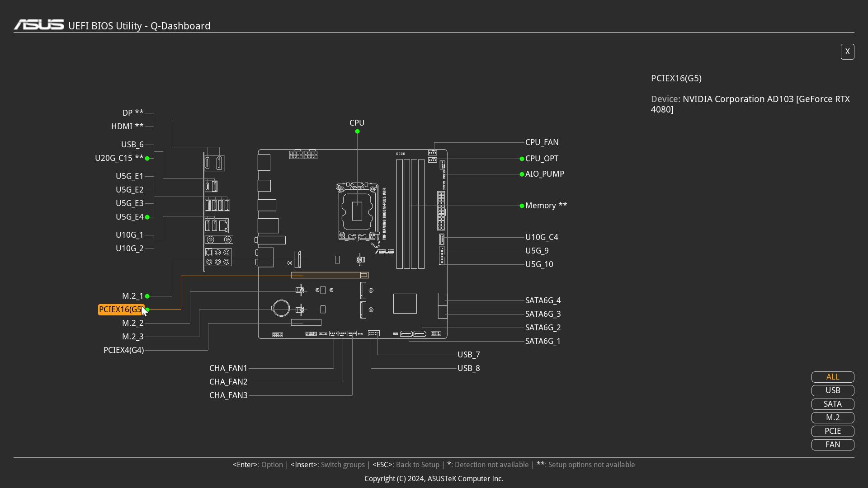The height and width of the screenshot is (488, 868).
Task: Select the Memory ** label
Action: coord(546,206)
